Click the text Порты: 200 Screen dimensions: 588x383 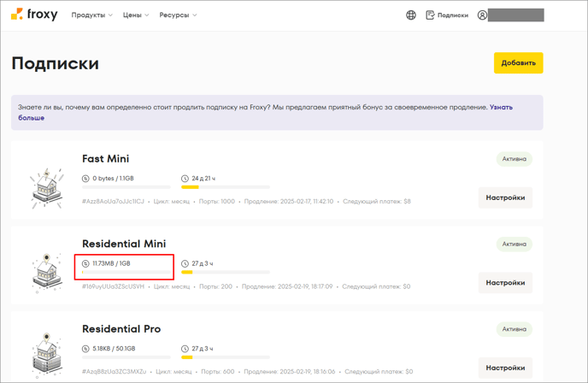click(215, 286)
